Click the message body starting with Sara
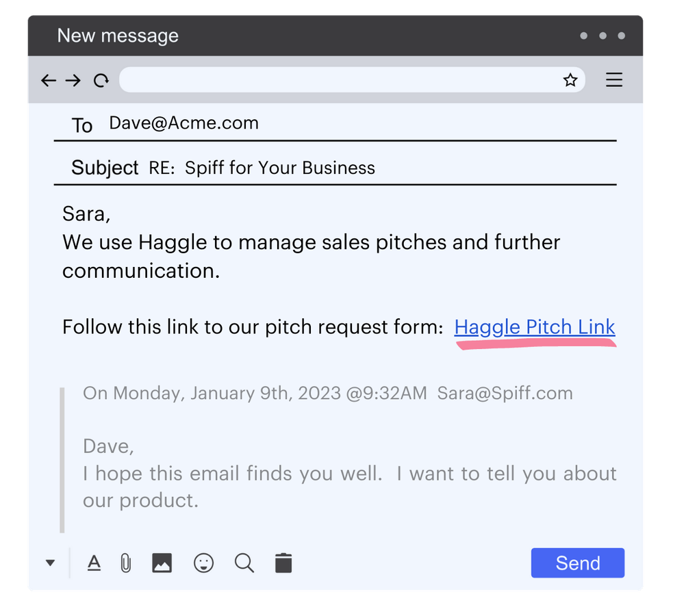Image resolution: width=673 pixels, height=616 pixels. (312, 243)
